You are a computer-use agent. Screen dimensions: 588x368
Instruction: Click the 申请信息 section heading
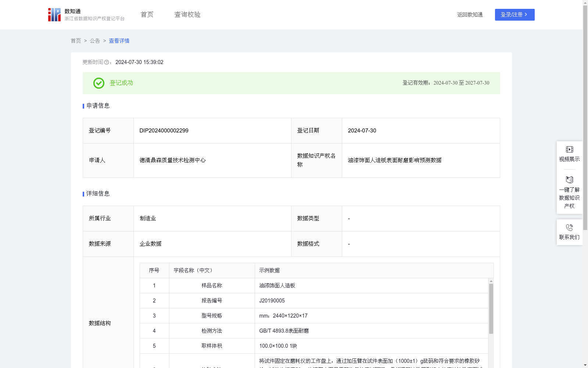98,106
